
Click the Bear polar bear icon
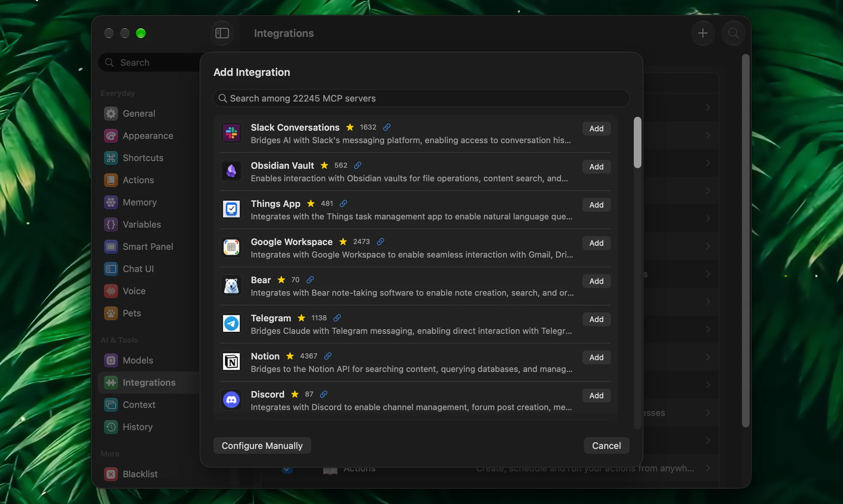coord(231,285)
